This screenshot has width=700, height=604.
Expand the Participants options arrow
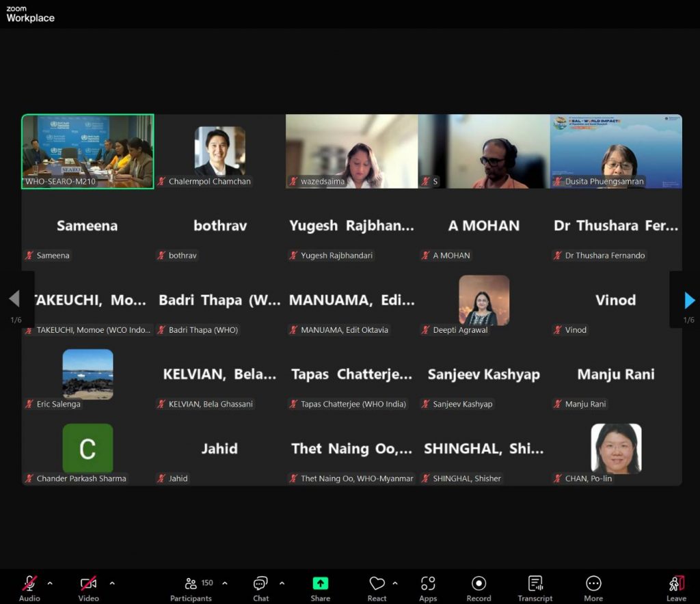(225, 584)
